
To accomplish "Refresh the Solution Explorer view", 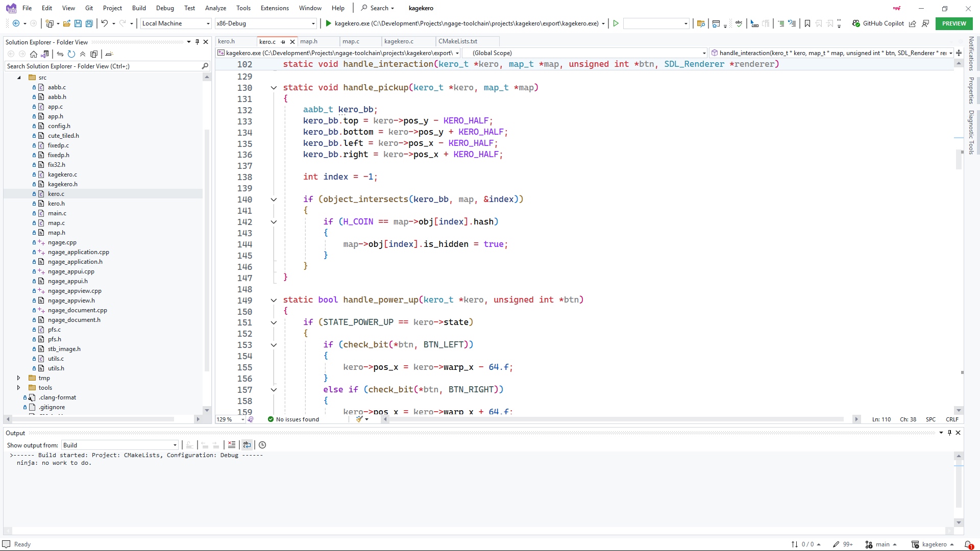I will (x=71, y=54).
